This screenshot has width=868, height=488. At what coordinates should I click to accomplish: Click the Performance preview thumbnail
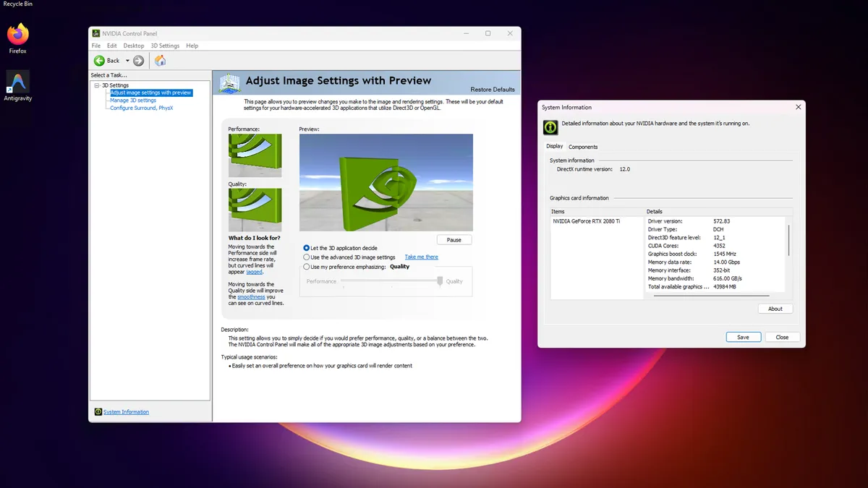click(x=255, y=155)
